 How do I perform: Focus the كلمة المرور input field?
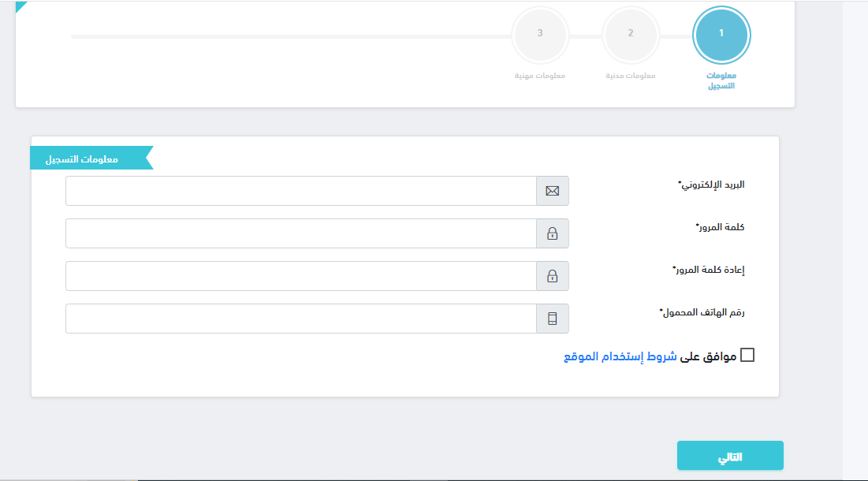(x=301, y=233)
